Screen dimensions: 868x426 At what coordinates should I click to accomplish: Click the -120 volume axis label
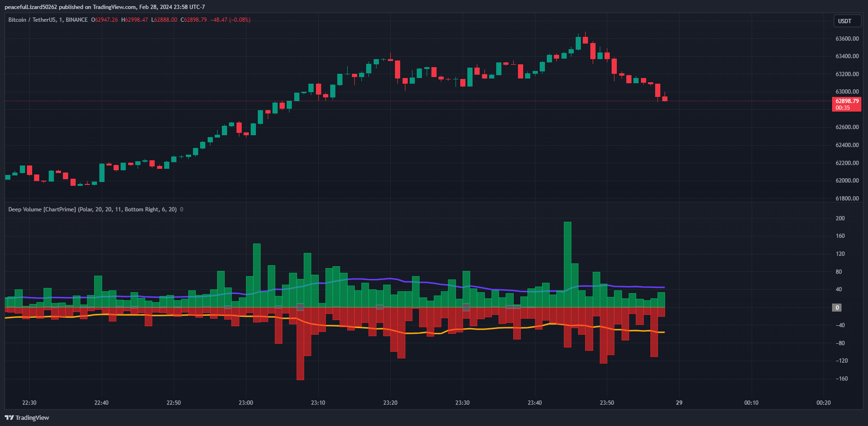842,361
